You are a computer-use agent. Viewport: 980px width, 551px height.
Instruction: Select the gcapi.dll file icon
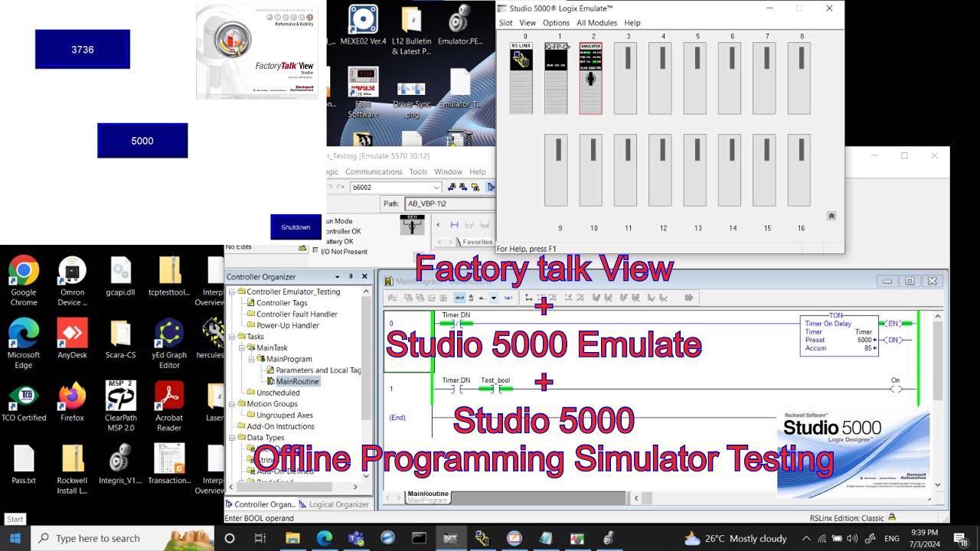coord(121,276)
